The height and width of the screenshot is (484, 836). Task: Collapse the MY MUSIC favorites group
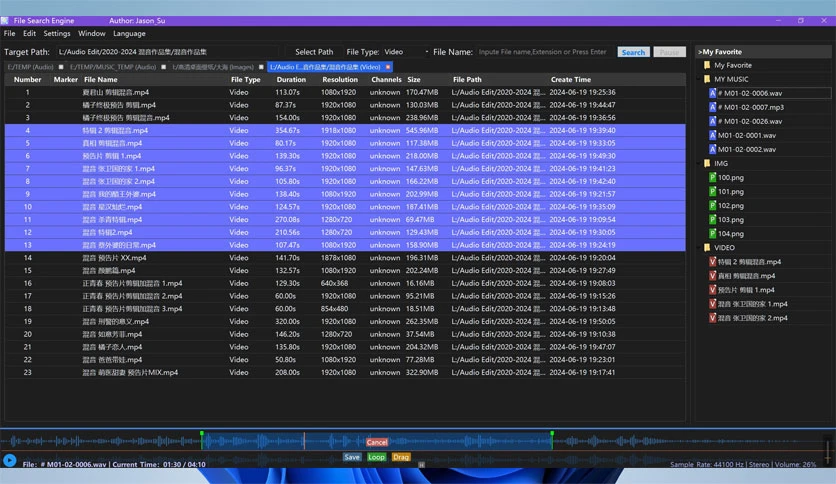pyautogui.click(x=699, y=79)
